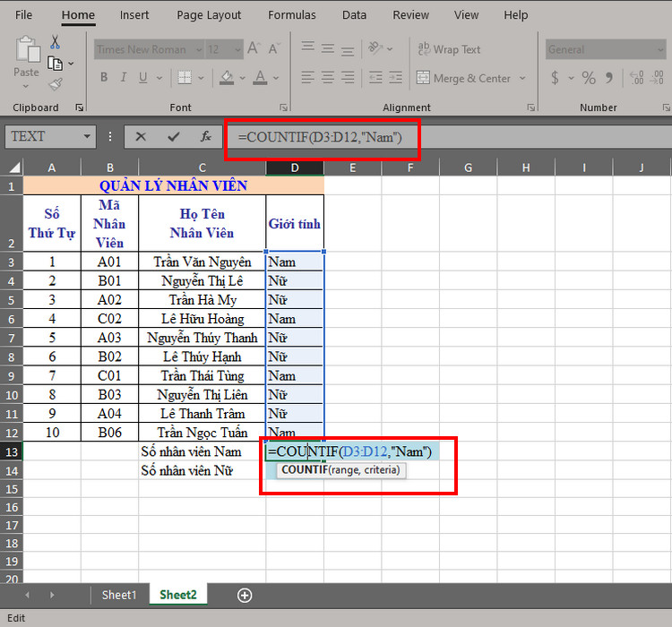The width and height of the screenshot is (672, 627).
Task: Toggle Italic formatting
Action: (x=128, y=78)
